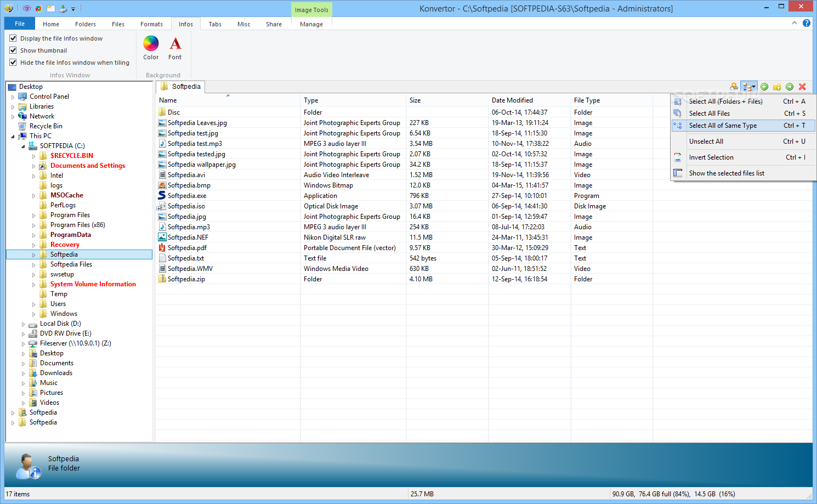Choose Select All (Folders + Files)

coord(744,101)
